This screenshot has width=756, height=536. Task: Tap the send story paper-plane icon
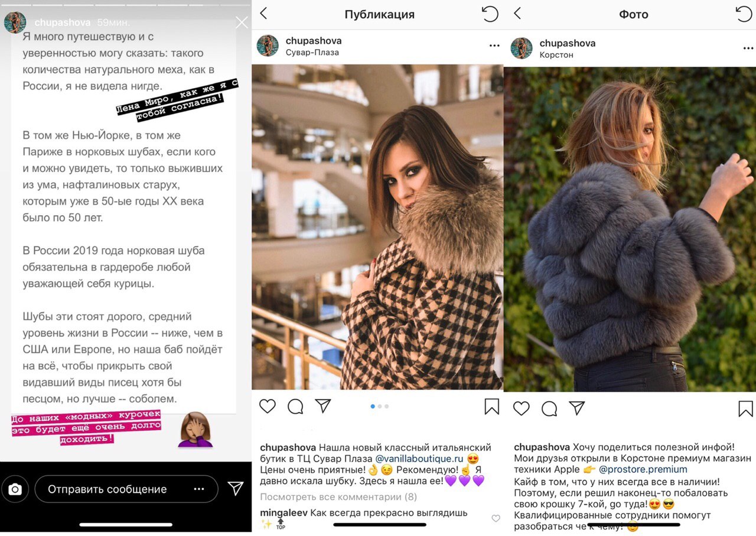236,488
